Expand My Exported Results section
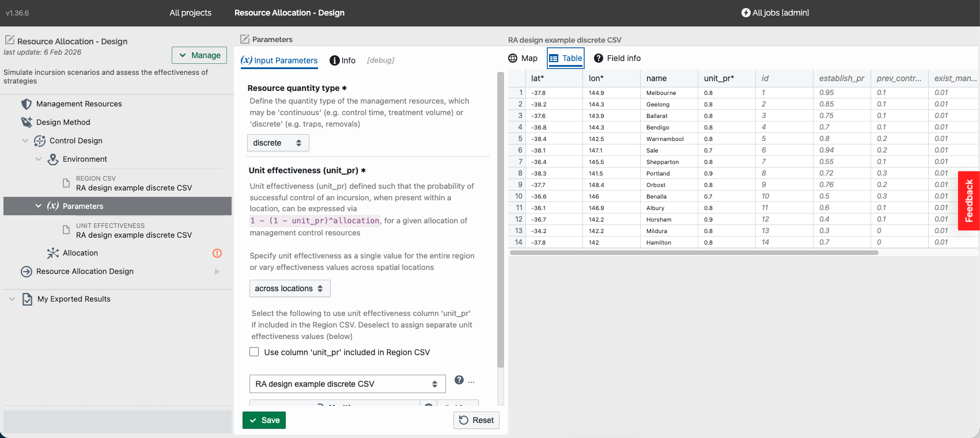The height and width of the screenshot is (438, 980). pyautogui.click(x=12, y=299)
